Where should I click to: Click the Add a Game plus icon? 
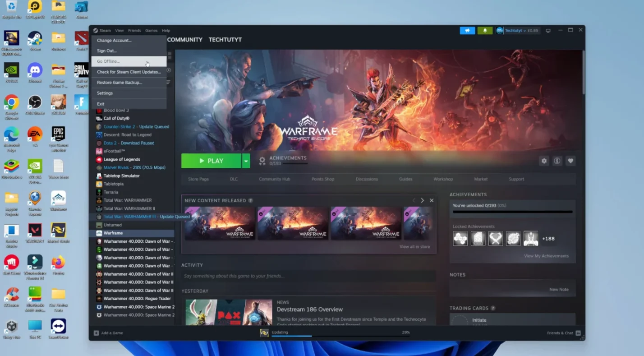pos(96,333)
